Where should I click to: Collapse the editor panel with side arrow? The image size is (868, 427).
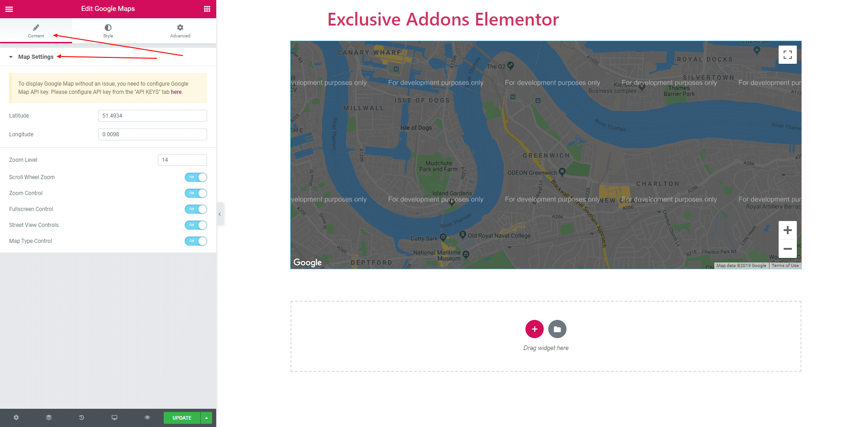(220, 214)
